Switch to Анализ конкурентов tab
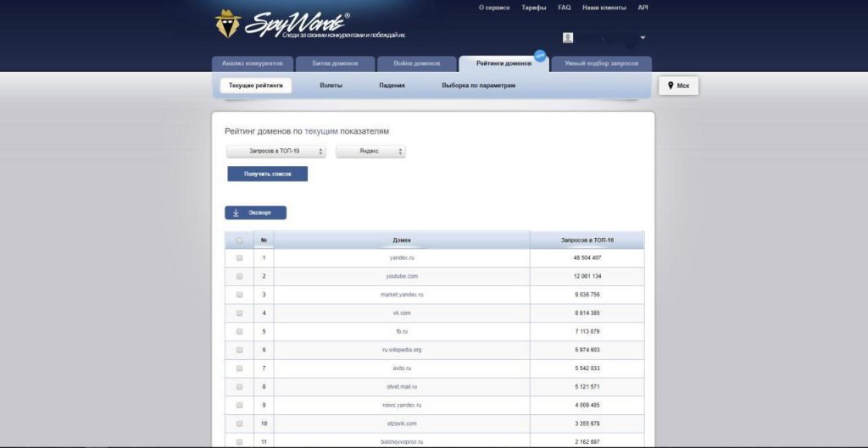 point(253,64)
